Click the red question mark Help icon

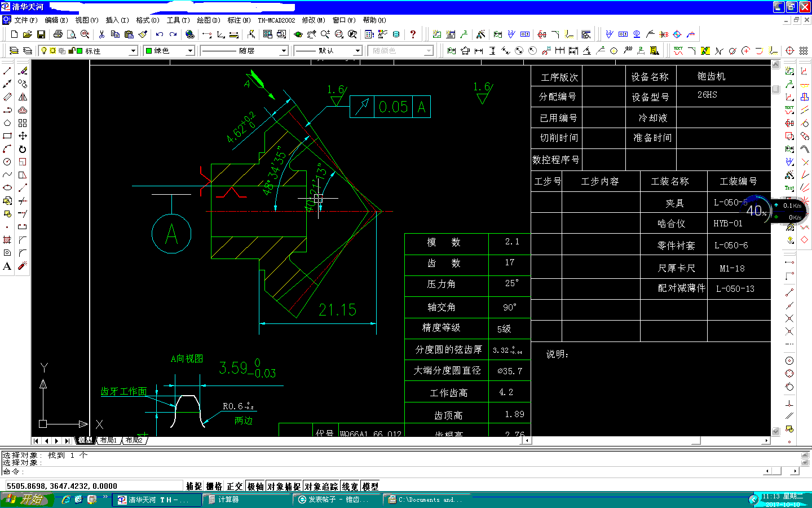click(413, 34)
